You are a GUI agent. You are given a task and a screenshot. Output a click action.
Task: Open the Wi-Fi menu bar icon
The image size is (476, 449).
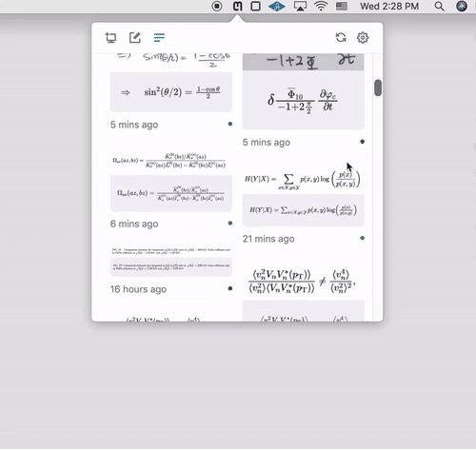tap(321, 6)
